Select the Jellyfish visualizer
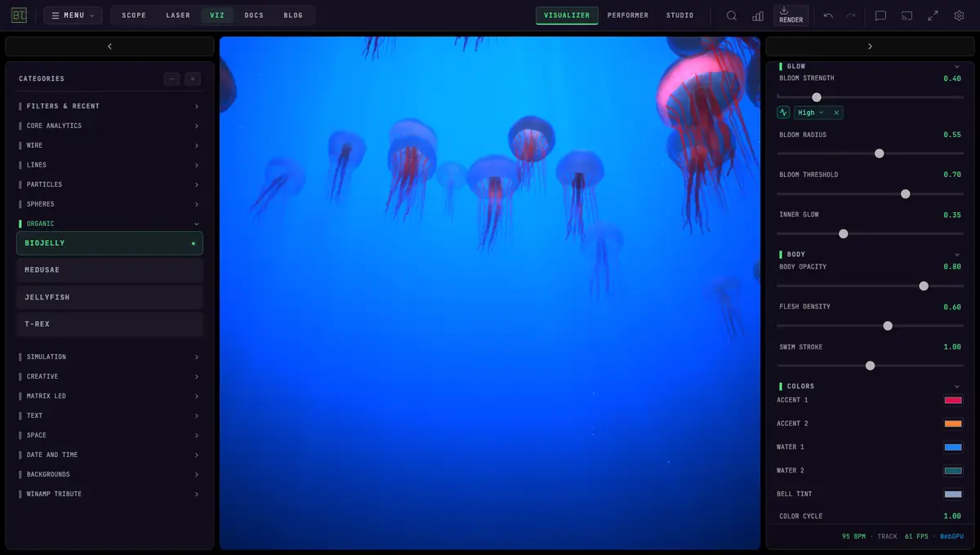This screenshot has height=555, width=980. click(109, 297)
